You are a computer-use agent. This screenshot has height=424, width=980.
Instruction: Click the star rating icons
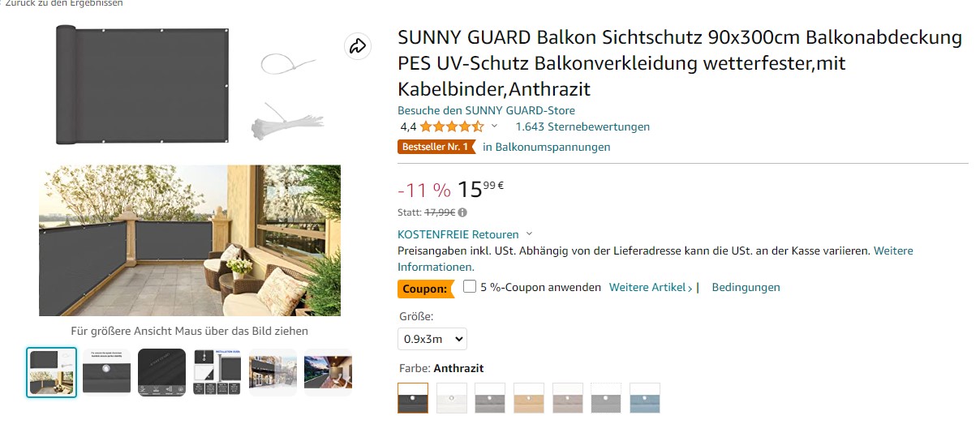click(452, 126)
